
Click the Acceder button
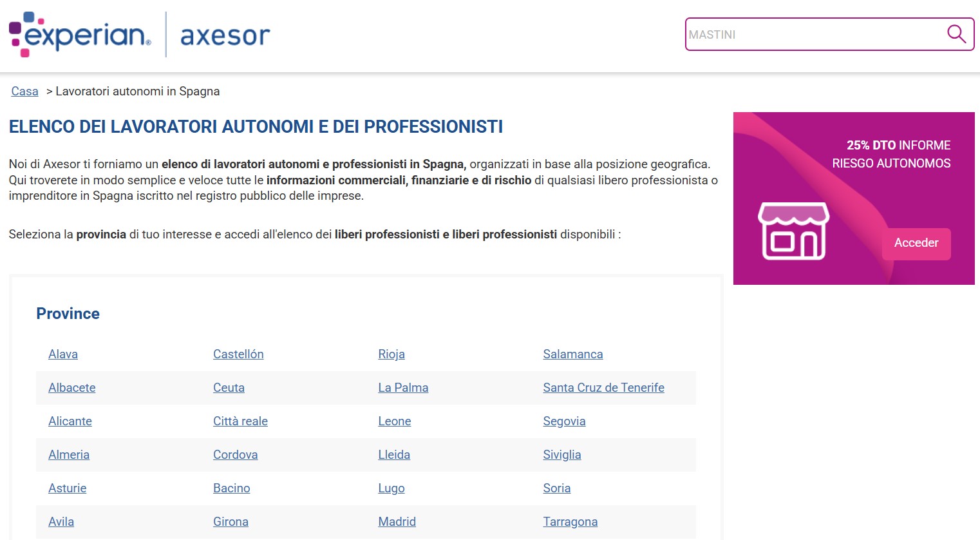916,244
